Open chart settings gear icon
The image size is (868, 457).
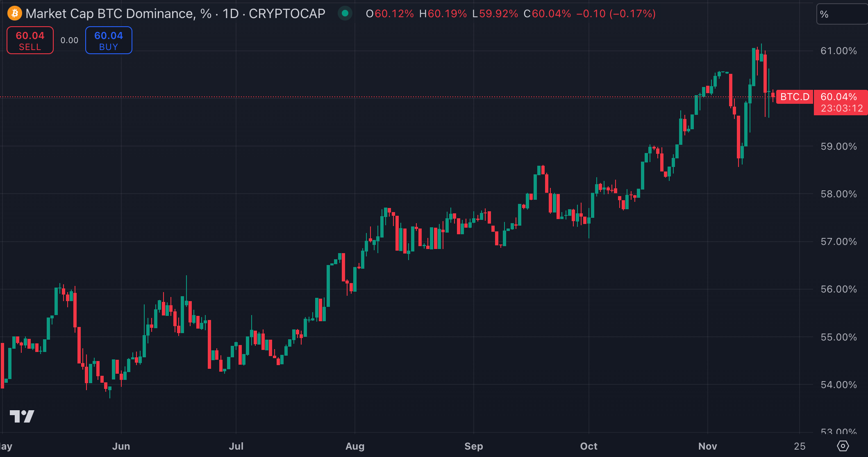[843, 446]
